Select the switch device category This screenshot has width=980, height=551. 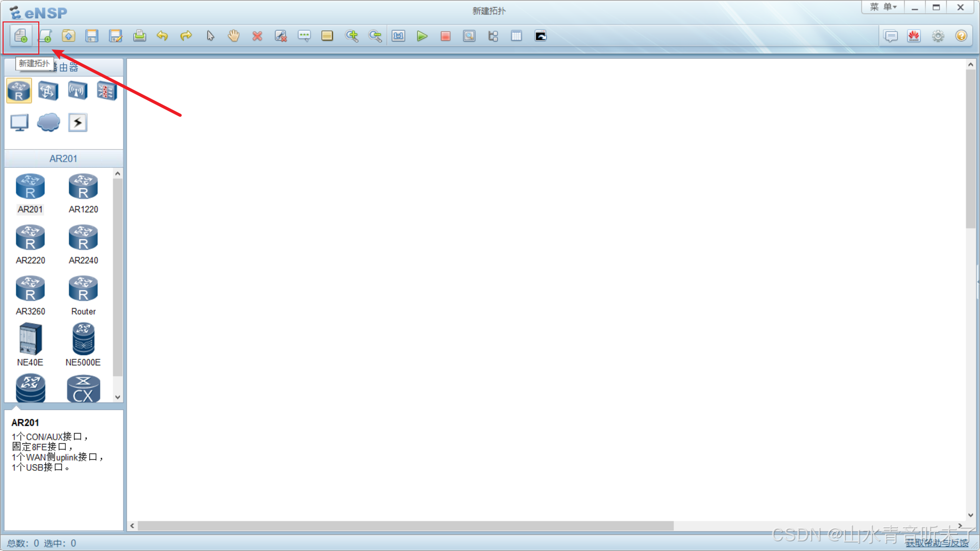tap(48, 91)
